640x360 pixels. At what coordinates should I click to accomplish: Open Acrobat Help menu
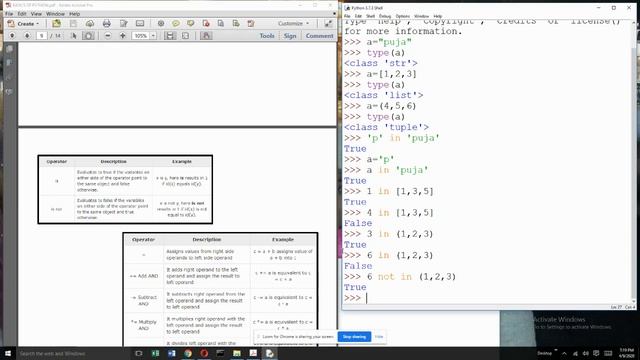[75, 14]
